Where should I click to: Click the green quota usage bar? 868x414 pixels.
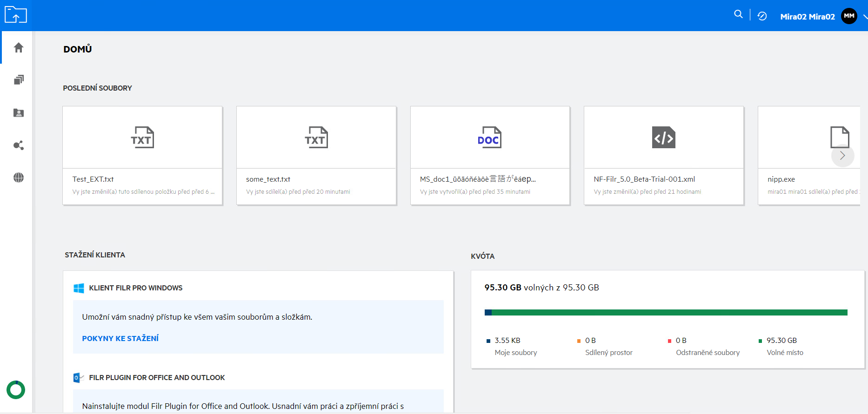click(x=668, y=313)
